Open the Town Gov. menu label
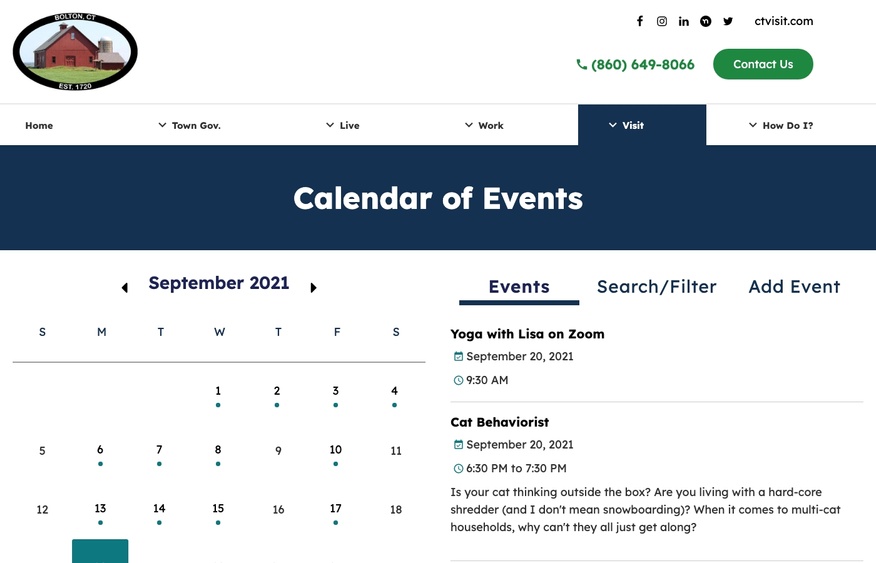876x563 pixels. click(x=196, y=126)
